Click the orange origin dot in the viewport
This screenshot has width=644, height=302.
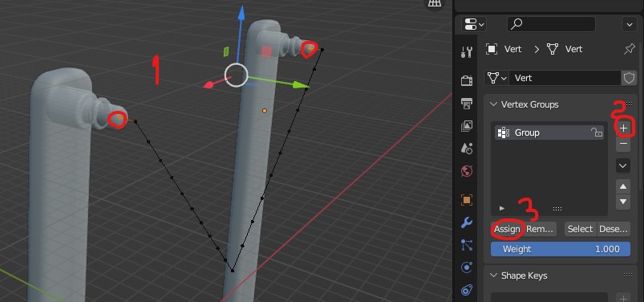click(x=265, y=111)
